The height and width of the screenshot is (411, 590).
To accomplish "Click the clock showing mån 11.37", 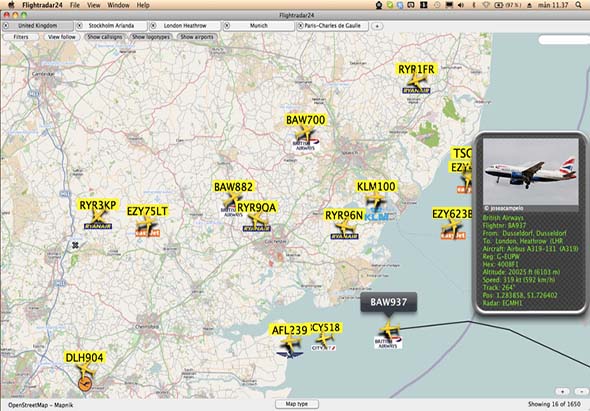I will (553, 5).
